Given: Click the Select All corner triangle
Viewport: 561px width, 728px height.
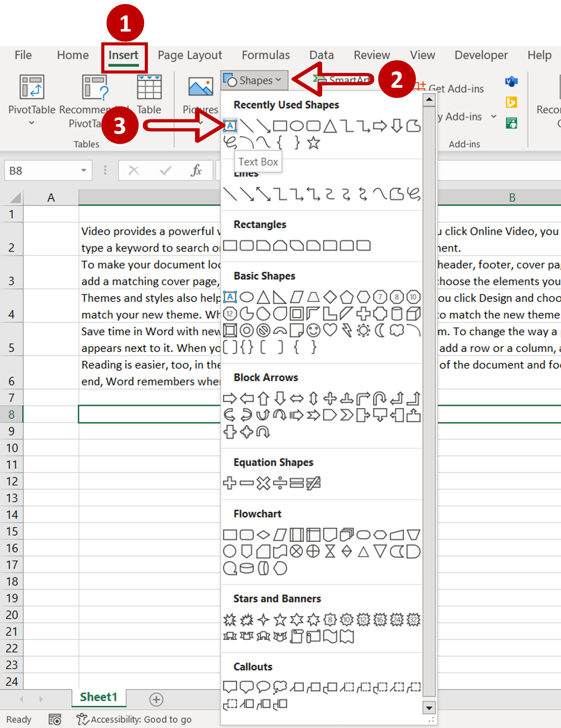Looking at the screenshot, I should [x=15, y=197].
